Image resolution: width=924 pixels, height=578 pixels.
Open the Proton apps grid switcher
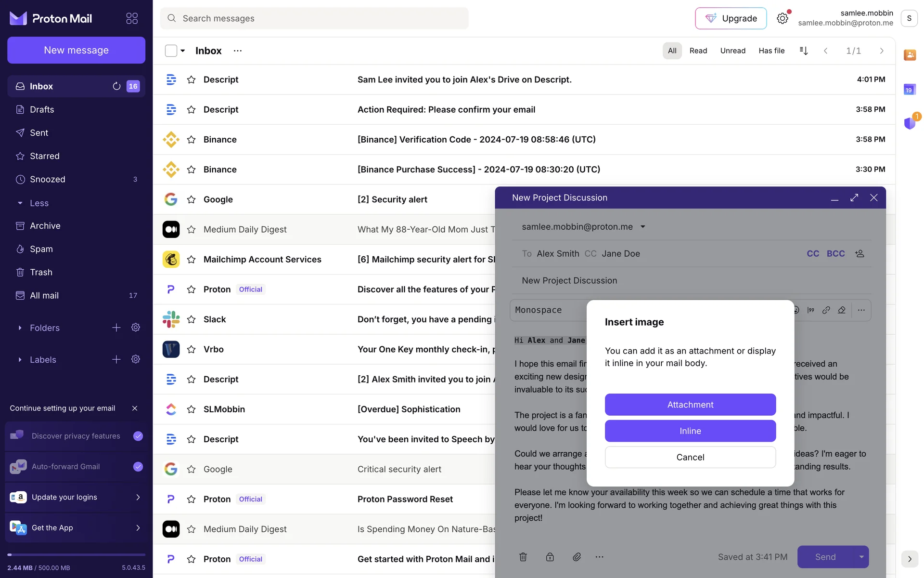click(131, 18)
